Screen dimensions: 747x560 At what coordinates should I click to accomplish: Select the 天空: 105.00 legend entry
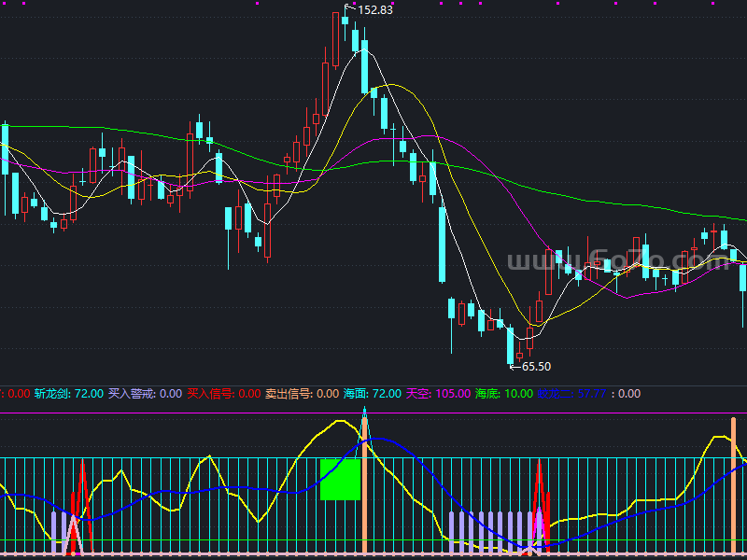[438, 394]
